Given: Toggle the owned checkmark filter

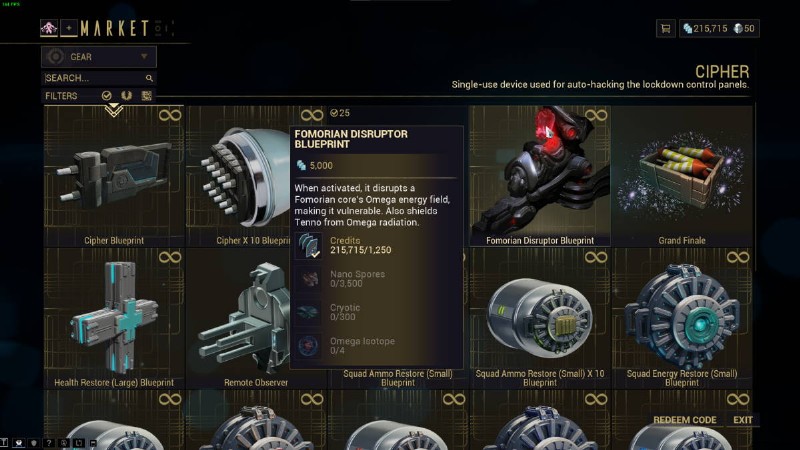Looking at the screenshot, I should pyautogui.click(x=107, y=95).
